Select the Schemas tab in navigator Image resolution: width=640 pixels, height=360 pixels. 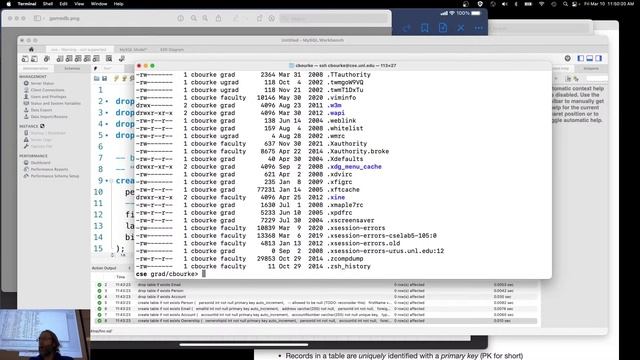coord(72,68)
